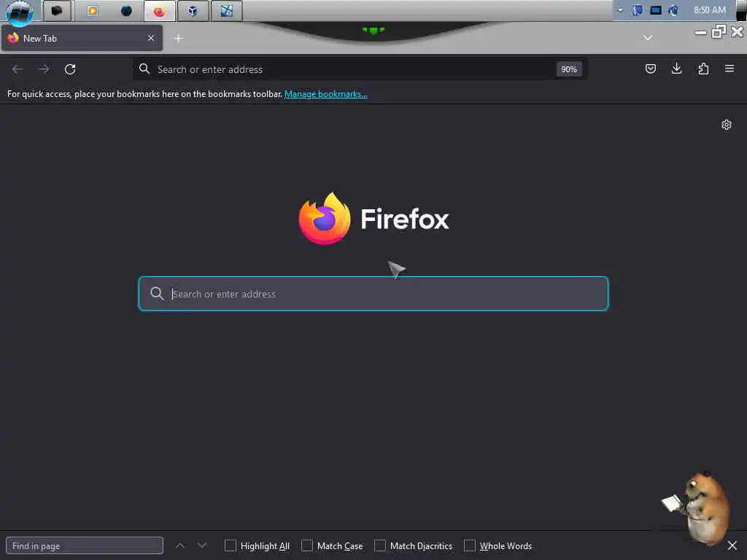Open the list all tabs chevron
The width and height of the screenshot is (747, 560).
tap(647, 38)
